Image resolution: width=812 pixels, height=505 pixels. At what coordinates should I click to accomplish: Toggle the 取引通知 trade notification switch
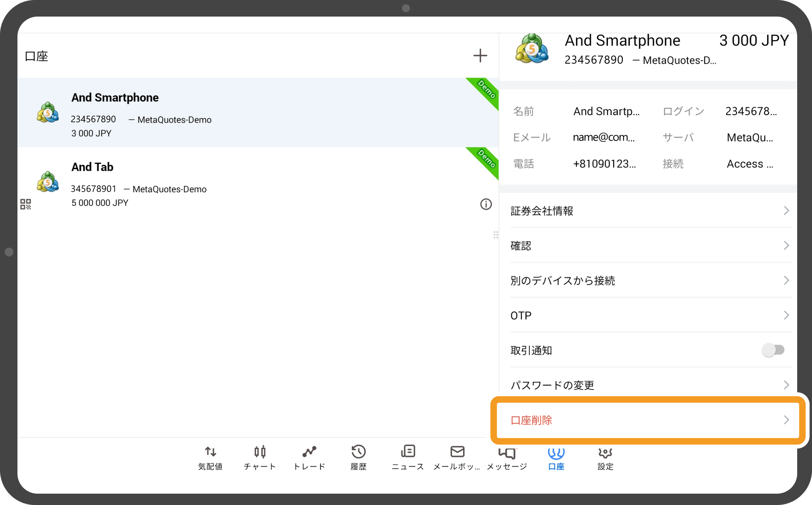click(773, 350)
